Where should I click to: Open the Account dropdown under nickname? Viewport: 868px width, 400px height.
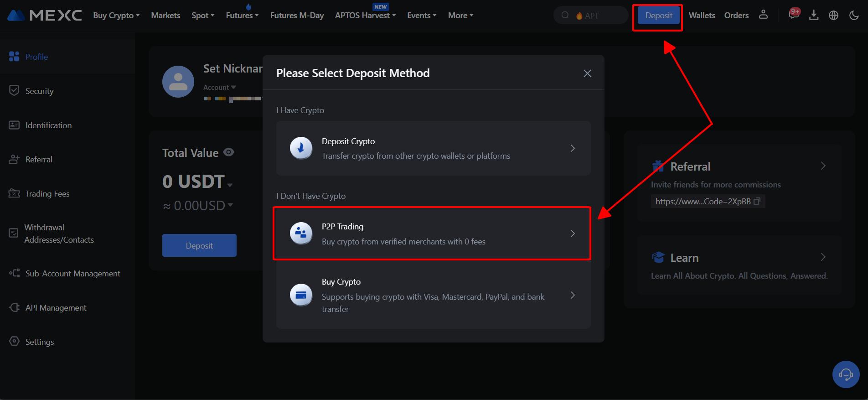(x=220, y=87)
